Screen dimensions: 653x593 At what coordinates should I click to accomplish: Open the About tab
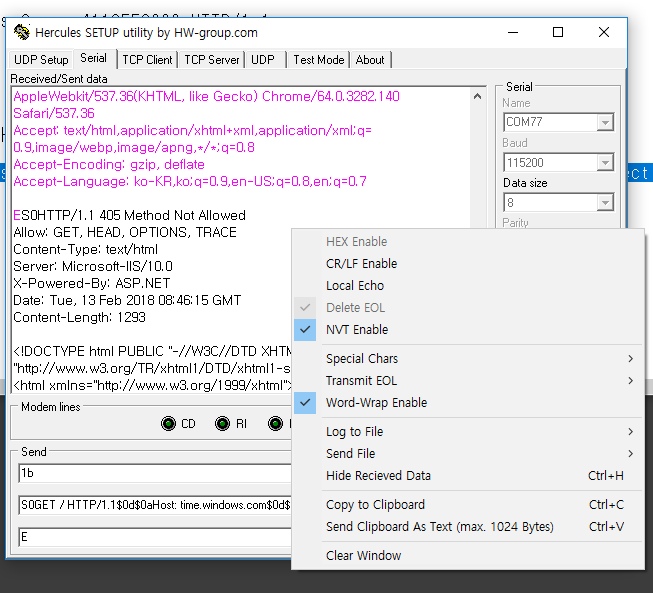click(x=370, y=60)
